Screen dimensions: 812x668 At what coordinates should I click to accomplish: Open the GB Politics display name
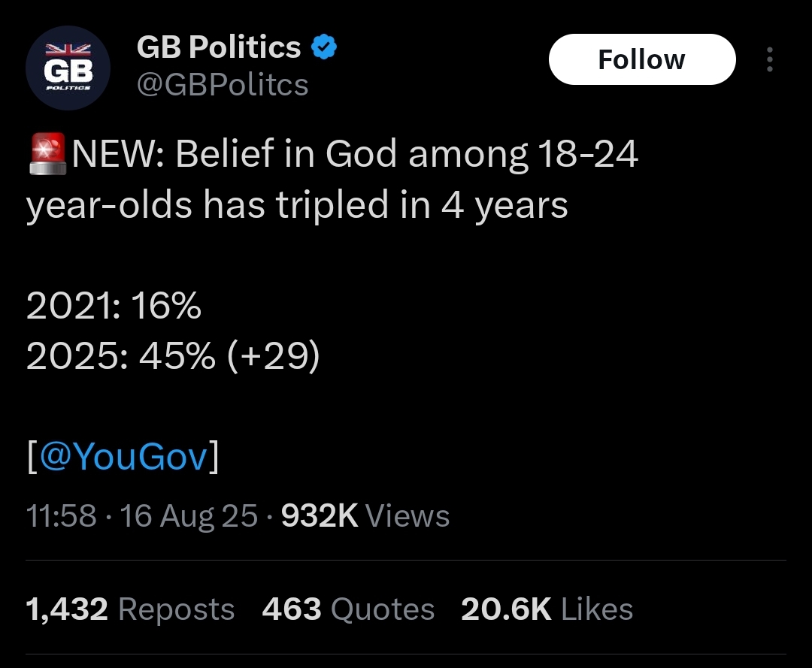coord(219,47)
